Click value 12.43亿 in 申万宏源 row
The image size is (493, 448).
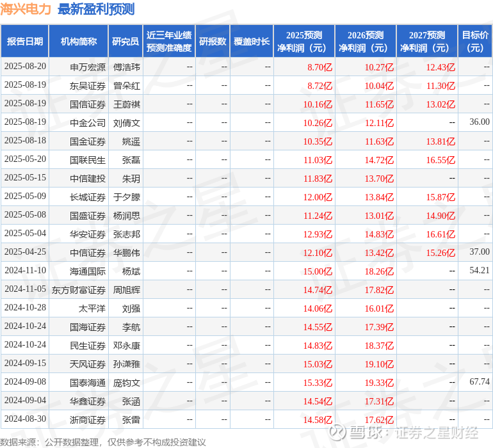[x=440, y=67]
